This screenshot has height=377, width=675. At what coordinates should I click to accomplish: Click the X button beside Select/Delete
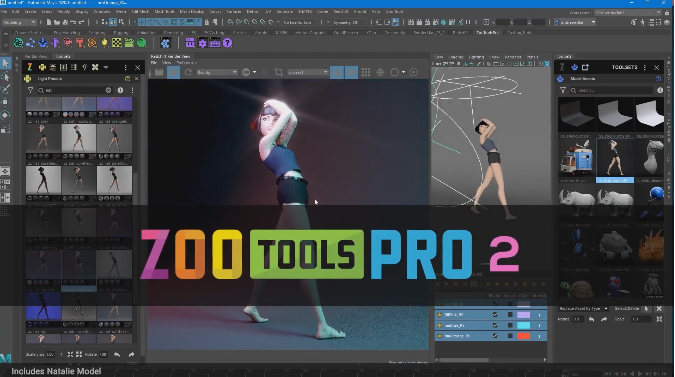659,309
